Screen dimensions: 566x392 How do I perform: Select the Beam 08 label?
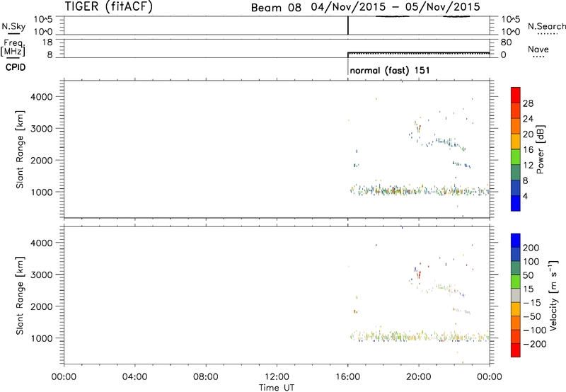coord(276,8)
